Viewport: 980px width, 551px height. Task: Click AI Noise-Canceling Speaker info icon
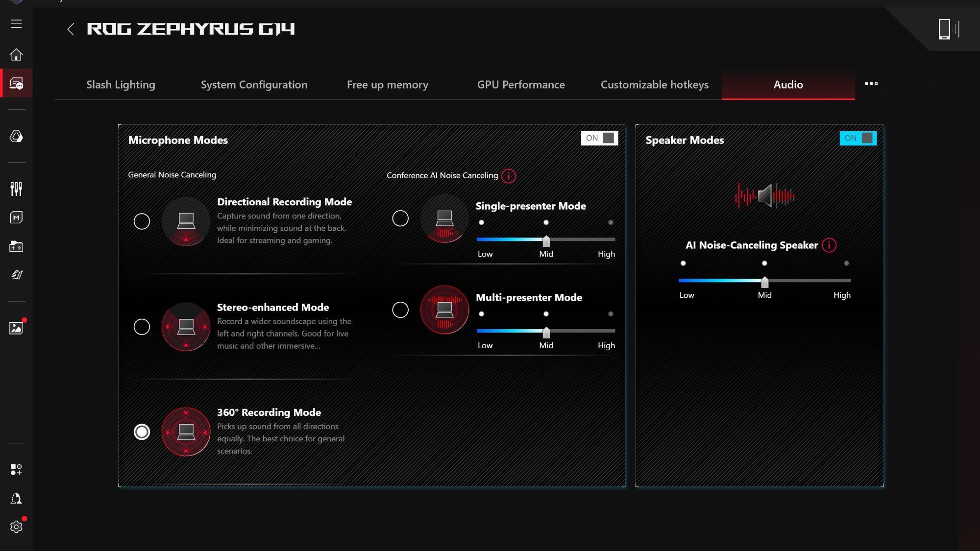coord(829,245)
